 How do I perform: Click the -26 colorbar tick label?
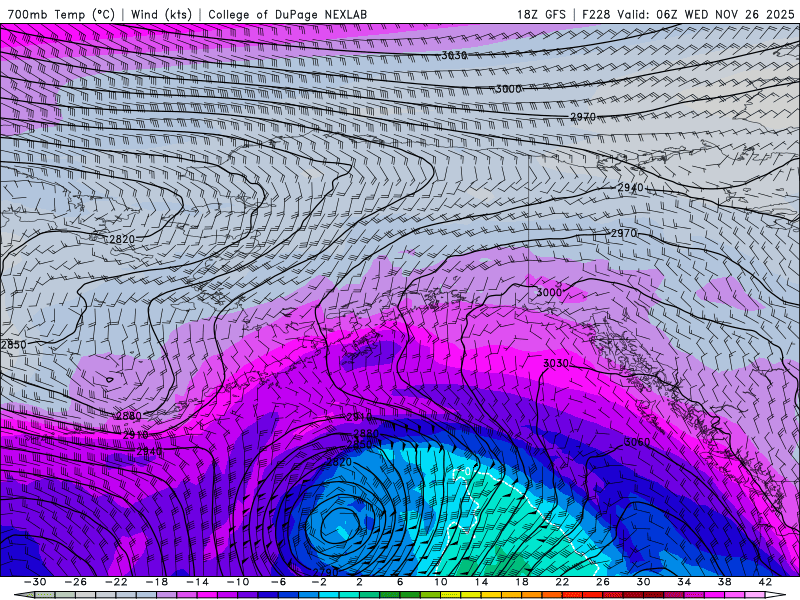76,582
